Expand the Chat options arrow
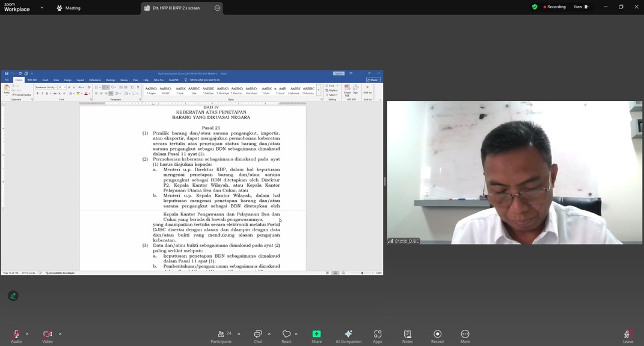The image size is (644, 346). point(269,334)
